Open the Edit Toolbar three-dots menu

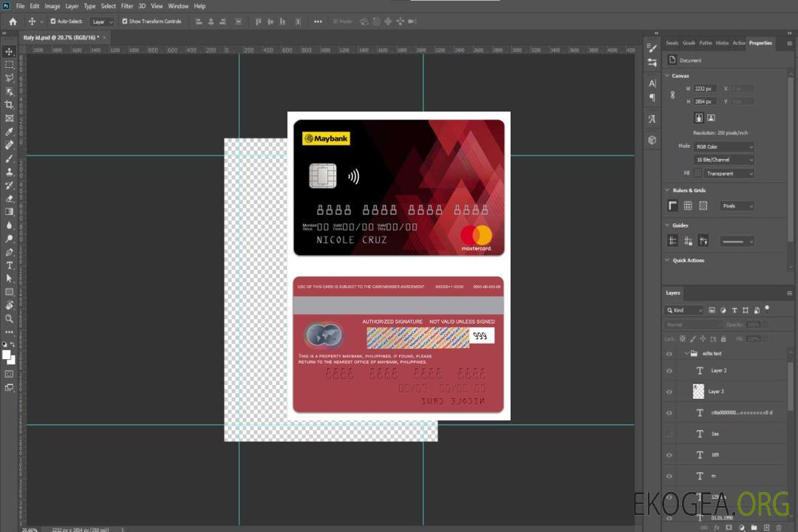pos(9,332)
